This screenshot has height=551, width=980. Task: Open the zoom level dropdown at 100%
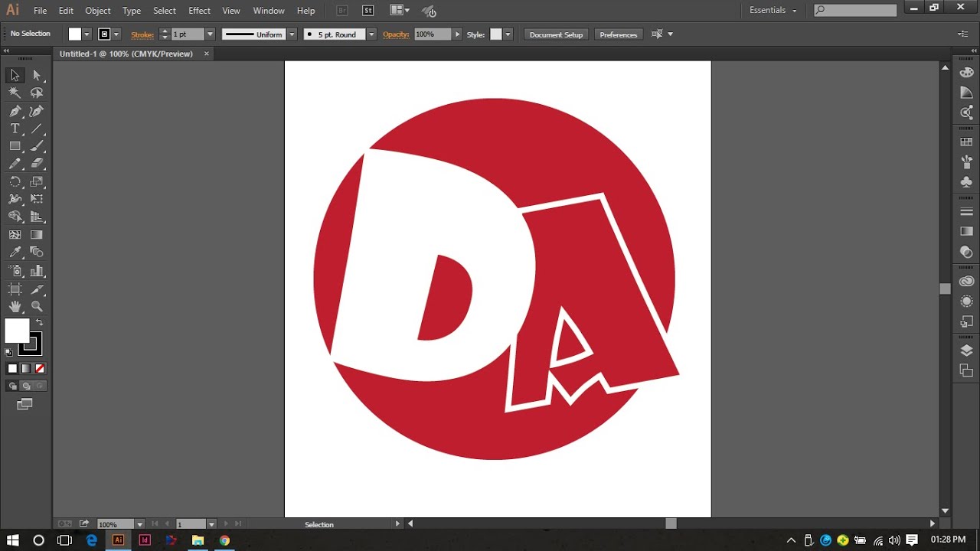[139, 524]
